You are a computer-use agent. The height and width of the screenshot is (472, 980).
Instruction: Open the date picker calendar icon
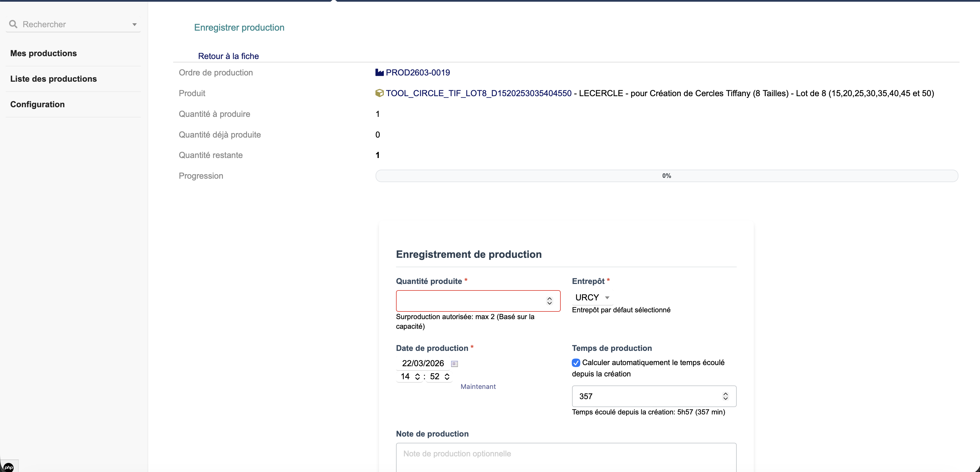454,364
